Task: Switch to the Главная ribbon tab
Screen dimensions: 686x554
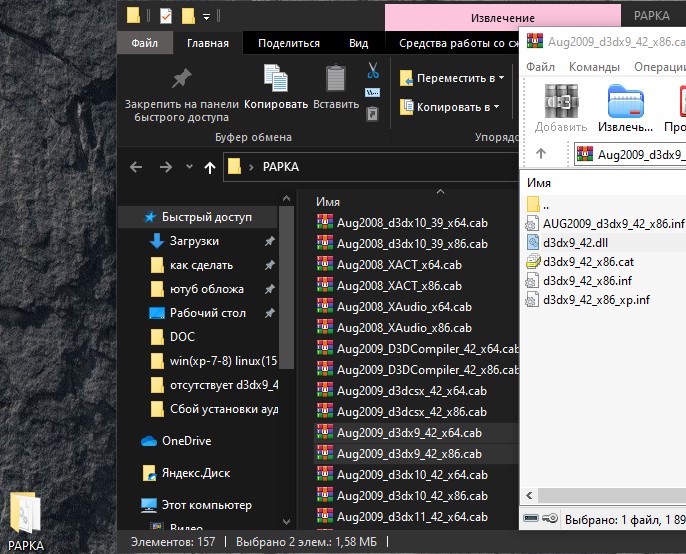Action: [208, 43]
